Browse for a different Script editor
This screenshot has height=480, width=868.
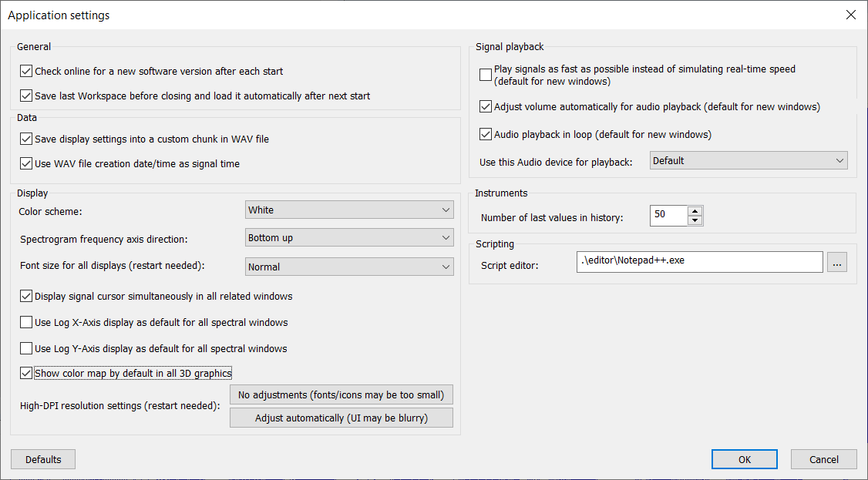tap(837, 262)
